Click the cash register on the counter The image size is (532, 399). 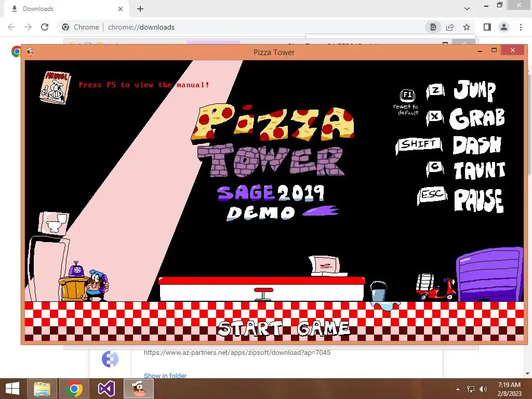pos(327,265)
